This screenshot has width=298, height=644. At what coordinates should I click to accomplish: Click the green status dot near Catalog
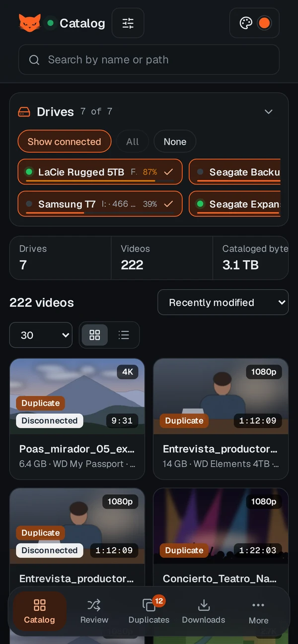[x=50, y=23]
